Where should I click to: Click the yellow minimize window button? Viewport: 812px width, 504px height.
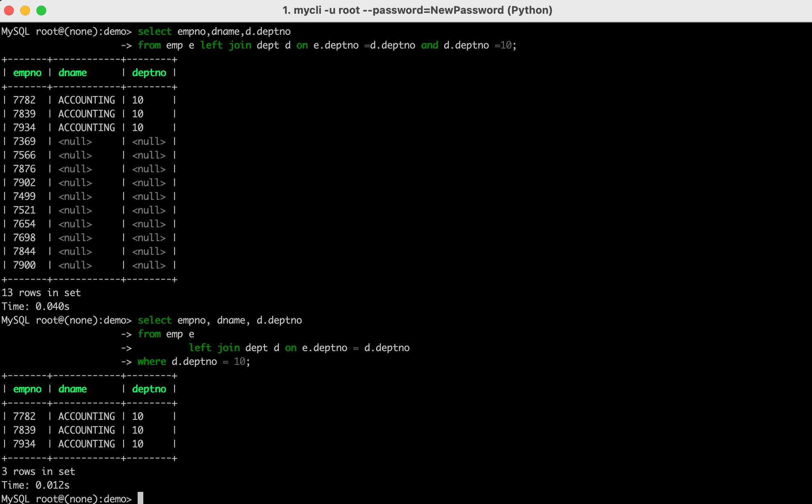pos(25,11)
